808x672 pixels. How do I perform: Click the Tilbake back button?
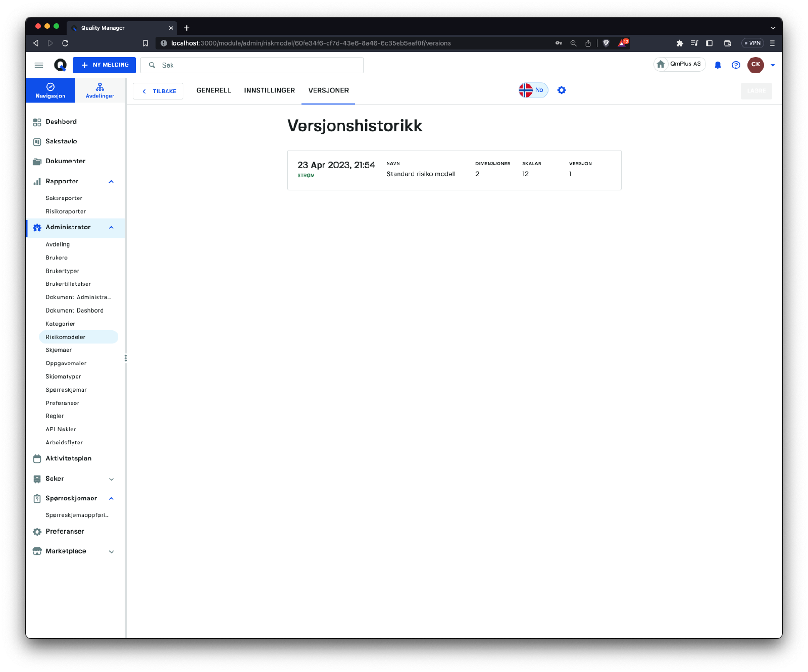(x=158, y=91)
